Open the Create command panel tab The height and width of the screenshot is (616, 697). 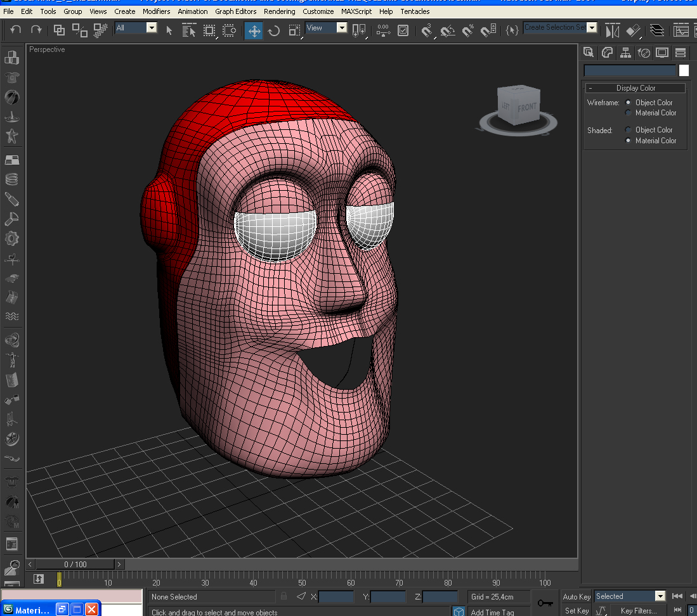click(x=589, y=53)
